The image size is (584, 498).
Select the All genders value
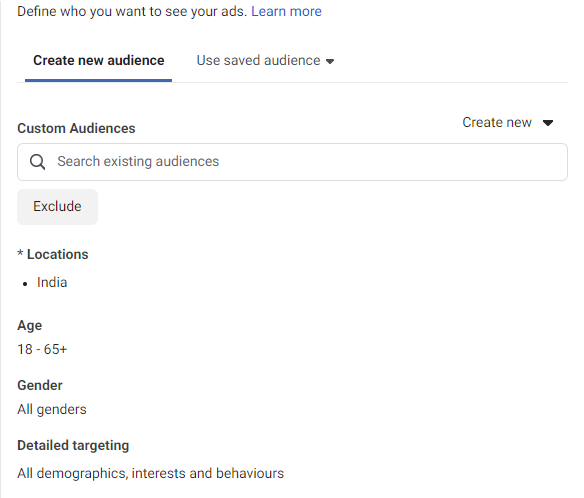tap(52, 409)
